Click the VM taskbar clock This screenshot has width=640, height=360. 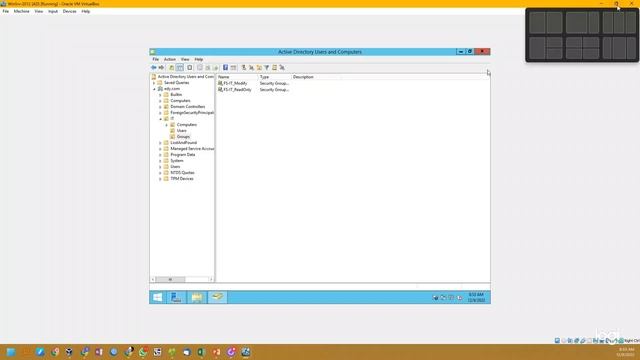click(476, 297)
